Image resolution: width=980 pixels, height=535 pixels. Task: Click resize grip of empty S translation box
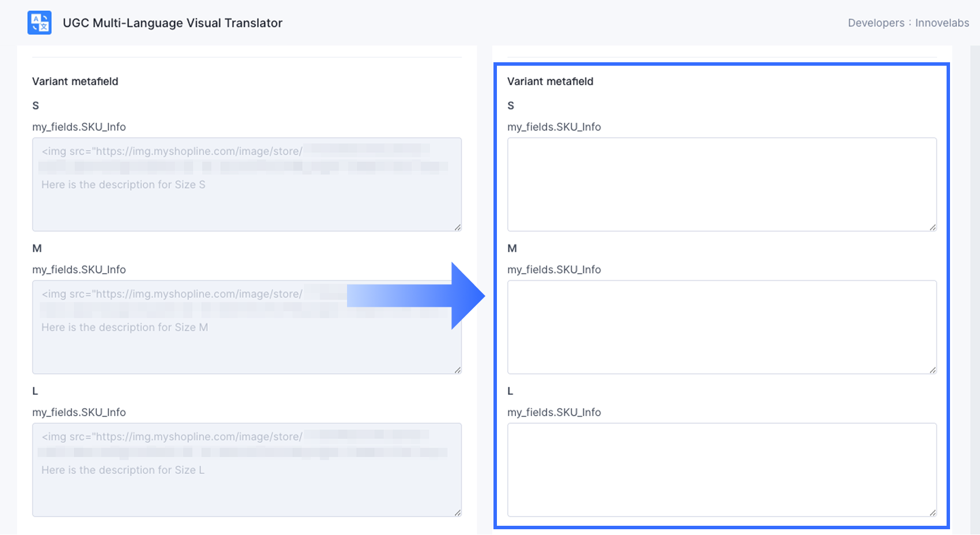click(x=933, y=227)
